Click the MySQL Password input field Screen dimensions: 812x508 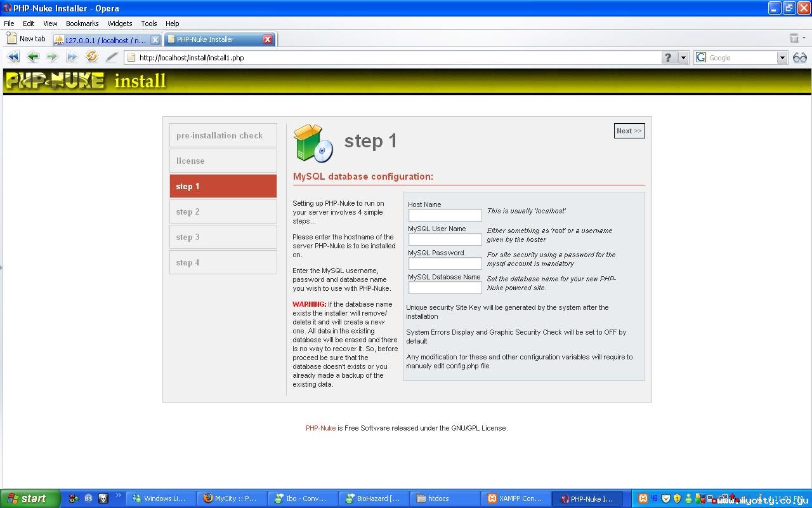point(445,264)
